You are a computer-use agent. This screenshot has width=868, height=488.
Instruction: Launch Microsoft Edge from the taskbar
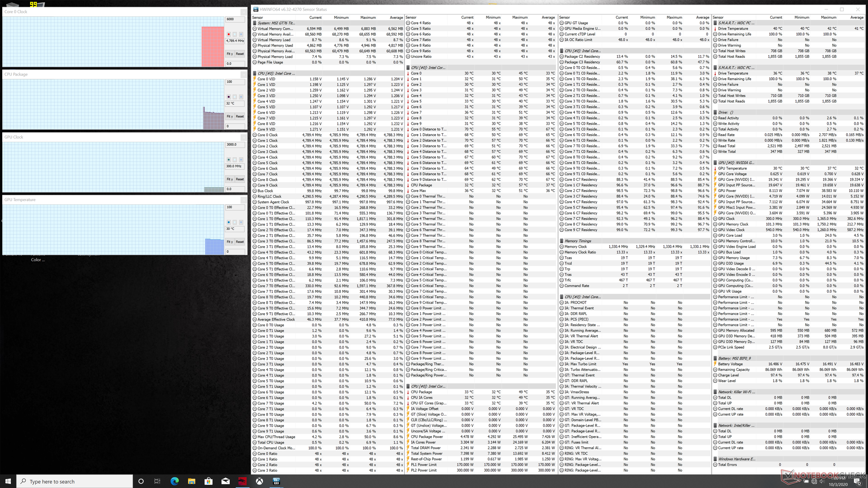(x=175, y=481)
